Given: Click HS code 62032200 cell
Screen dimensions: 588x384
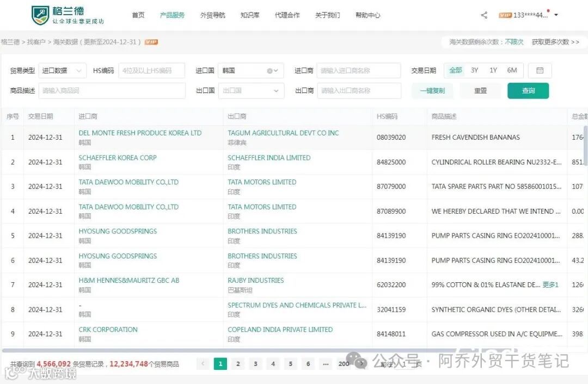Looking at the screenshot, I should pos(391,284).
